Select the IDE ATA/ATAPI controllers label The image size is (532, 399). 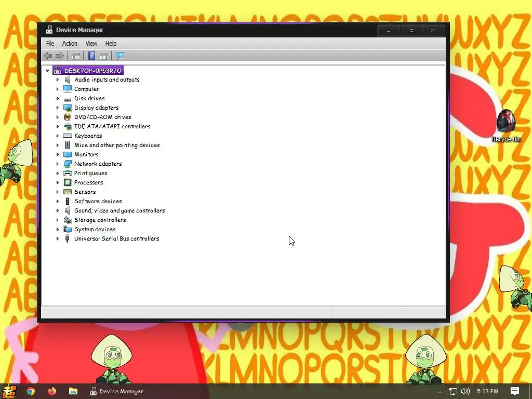point(112,126)
